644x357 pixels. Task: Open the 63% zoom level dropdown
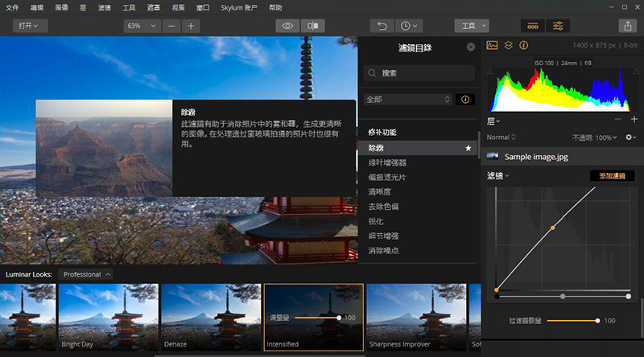point(142,26)
